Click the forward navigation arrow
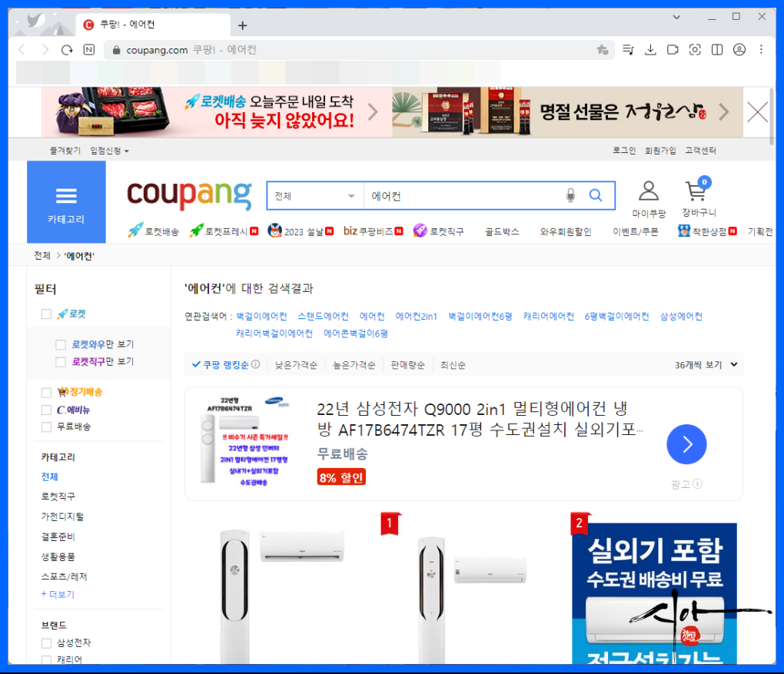 click(45, 50)
